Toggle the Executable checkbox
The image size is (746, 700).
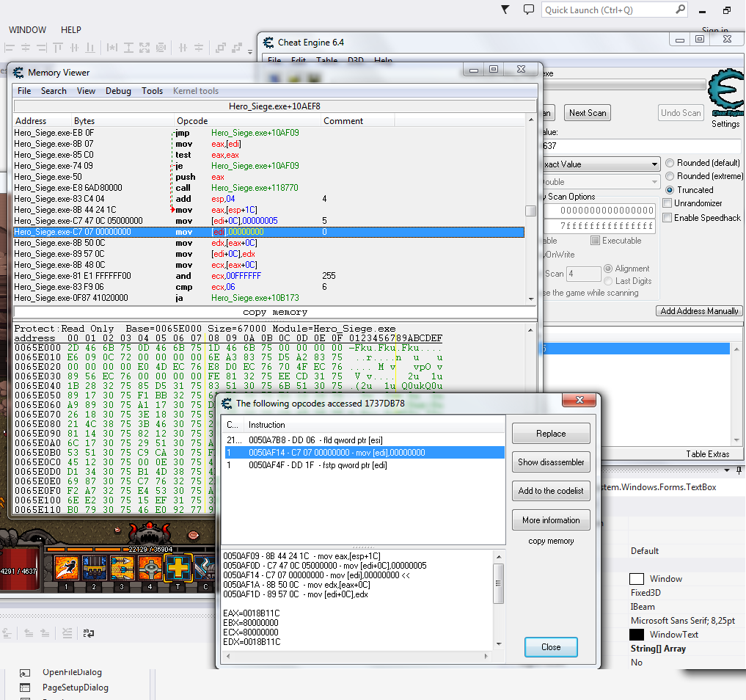(595, 241)
